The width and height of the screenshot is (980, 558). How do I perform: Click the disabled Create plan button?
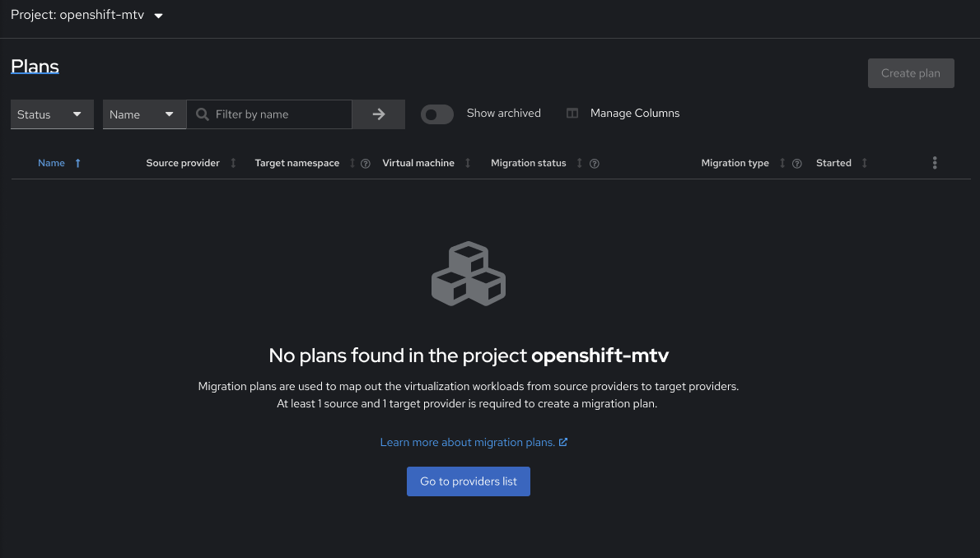(x=911, y=73)
